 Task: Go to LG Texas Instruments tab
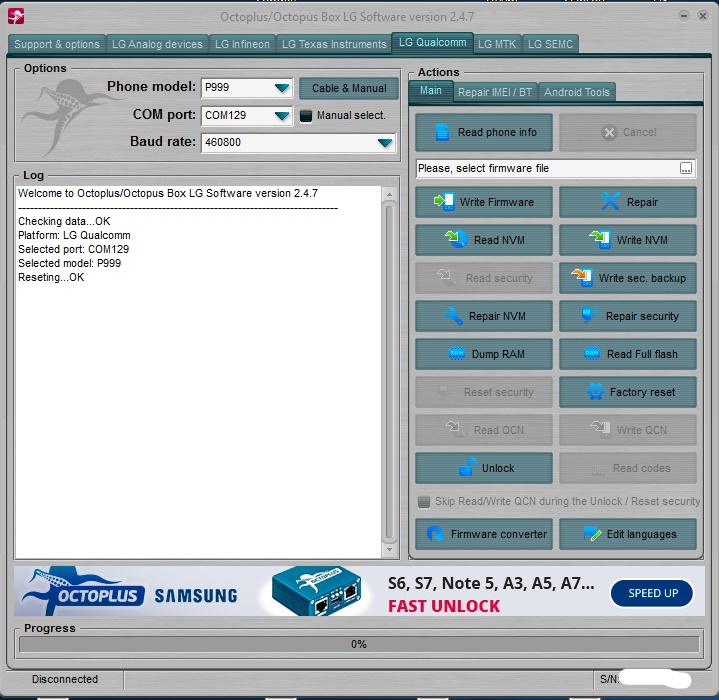click(x=334, y=44)
